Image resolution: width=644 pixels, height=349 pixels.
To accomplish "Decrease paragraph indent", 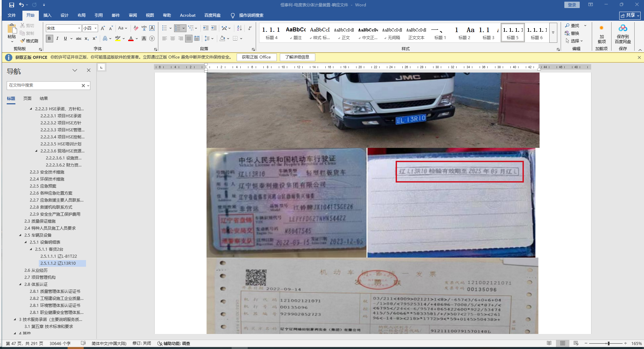I will pyautogui.click(x=206, y=28).
